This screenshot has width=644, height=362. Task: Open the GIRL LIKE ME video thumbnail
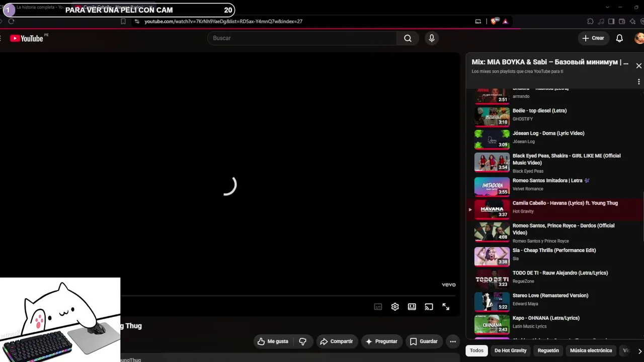tap(492, 162)
